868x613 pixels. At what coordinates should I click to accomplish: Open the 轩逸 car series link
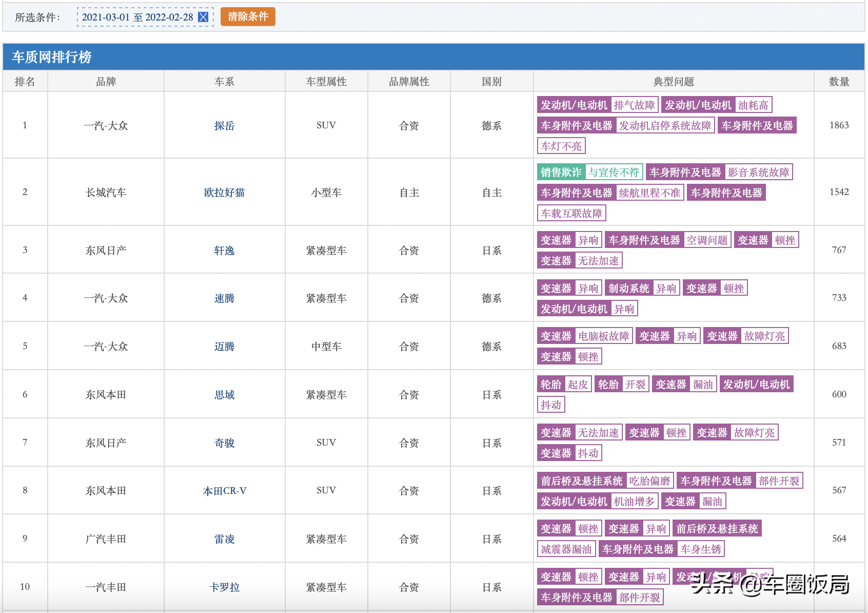point(224,251)
